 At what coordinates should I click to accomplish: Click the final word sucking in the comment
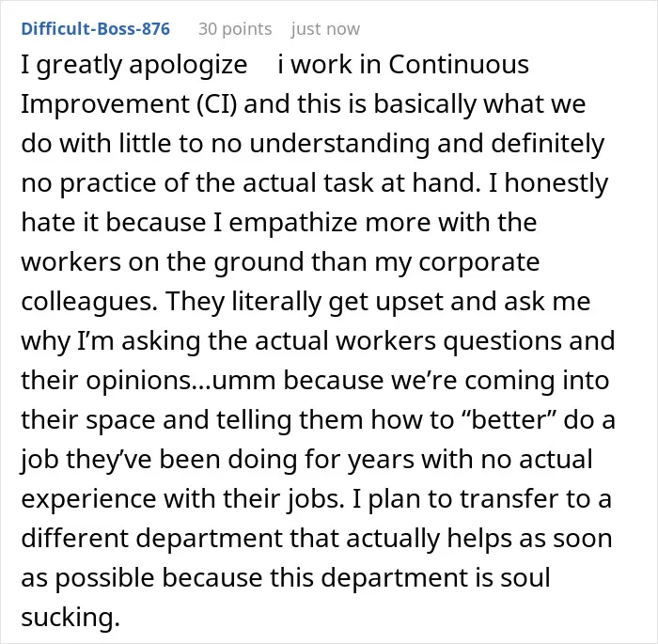coord(70,618)
